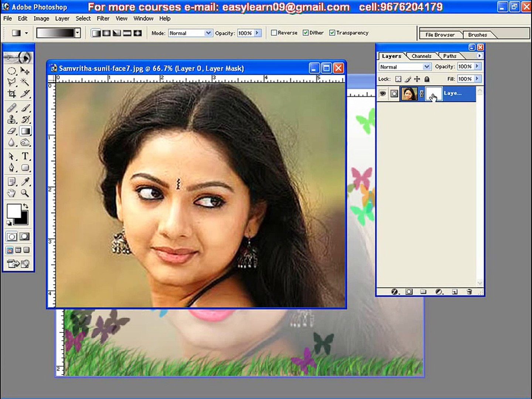The image size is (532, 399).
Task: Reset to default foreground and background colors
Action: [x=9, y=222]
